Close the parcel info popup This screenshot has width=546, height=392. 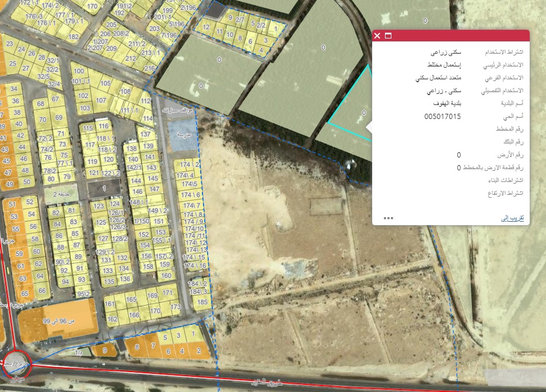[x=377, y=36]
